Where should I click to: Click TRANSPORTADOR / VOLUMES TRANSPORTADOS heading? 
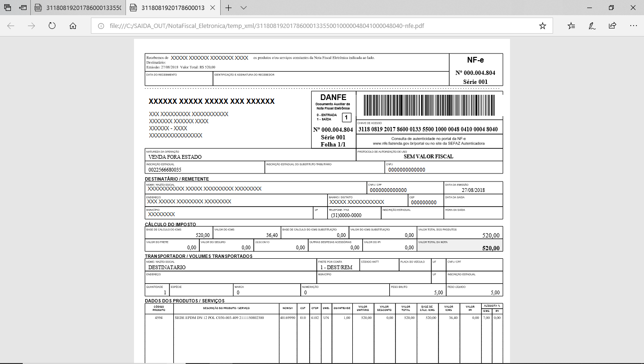click(198, 256)
